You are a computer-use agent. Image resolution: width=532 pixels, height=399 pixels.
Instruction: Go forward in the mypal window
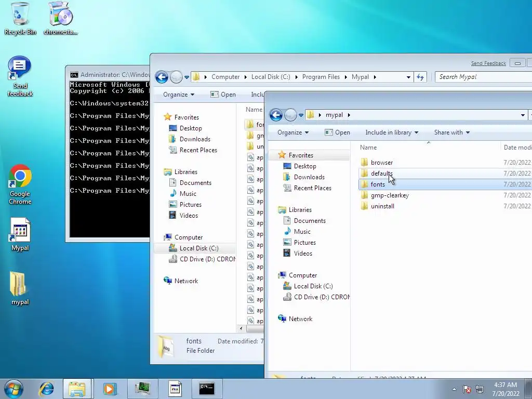point(290,115)
